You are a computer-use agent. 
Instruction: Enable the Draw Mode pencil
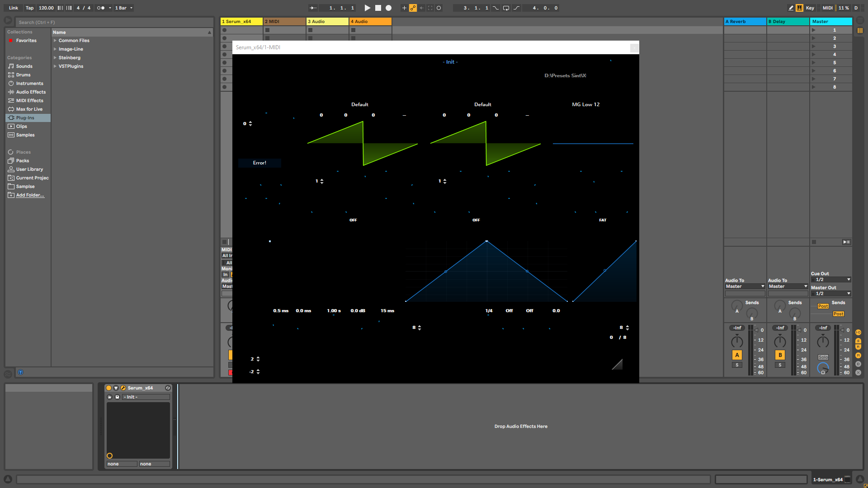791,8
